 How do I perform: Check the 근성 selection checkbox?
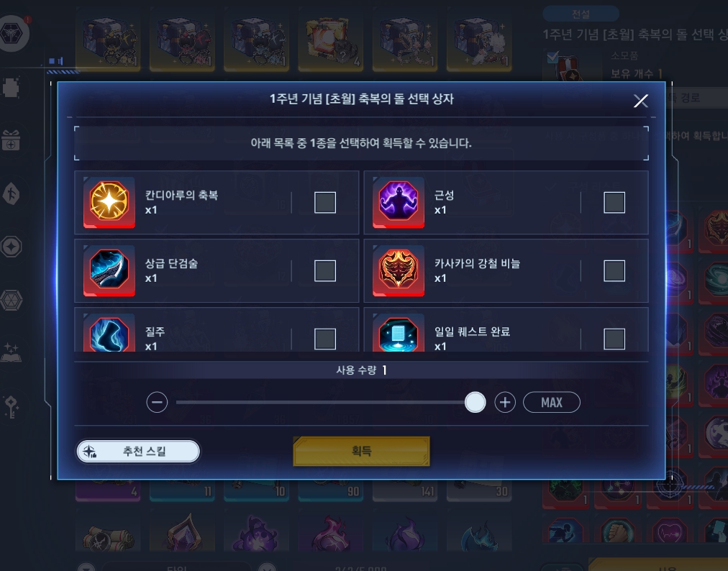[614, 202]
